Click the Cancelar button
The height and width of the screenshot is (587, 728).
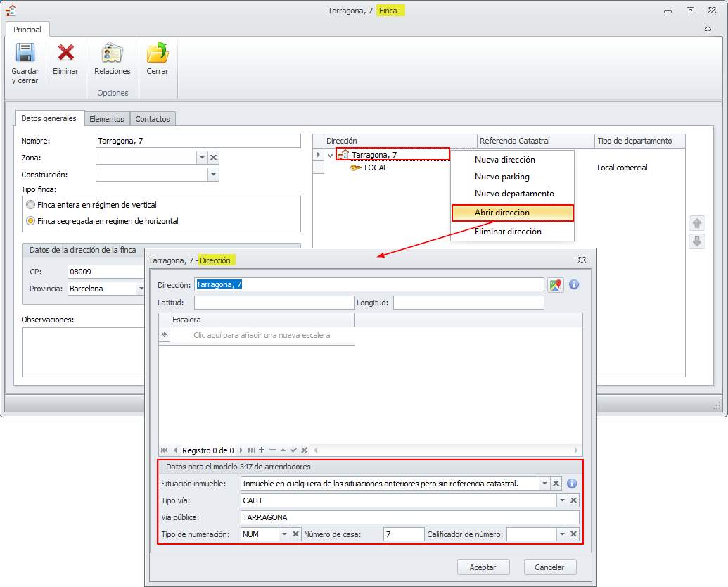click(x=550, y=567)
